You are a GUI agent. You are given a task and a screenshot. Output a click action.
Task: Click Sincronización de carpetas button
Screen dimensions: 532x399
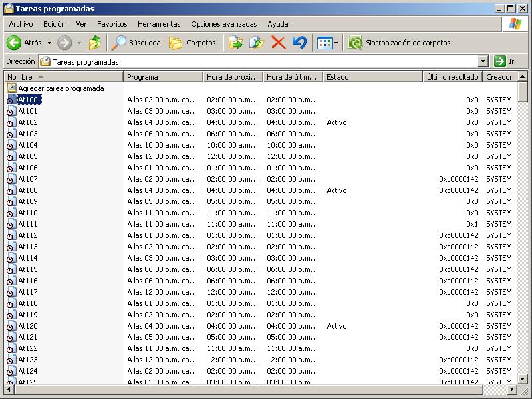(399, 43)
